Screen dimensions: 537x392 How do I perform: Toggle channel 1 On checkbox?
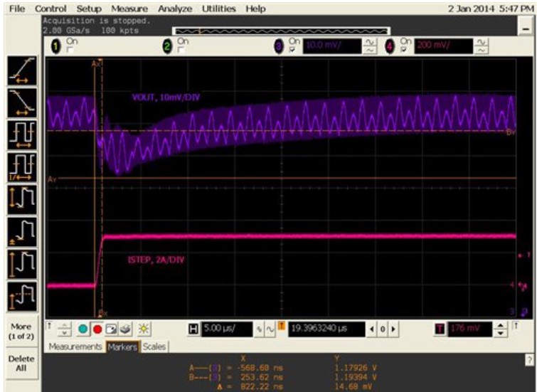point(70,51)
